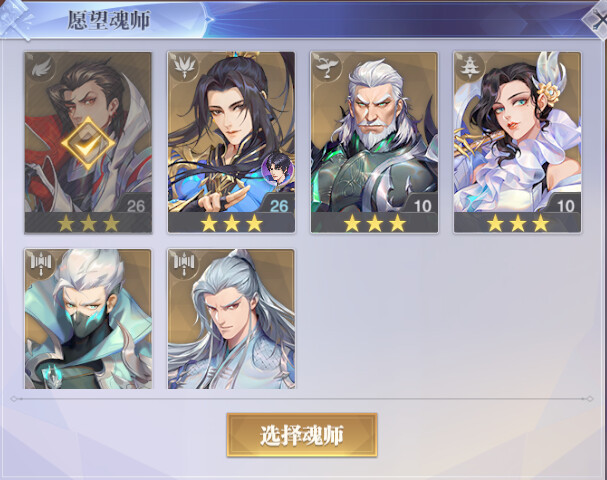Select the dark-haired hero in blue and gold

pyautogui.click(x=231, y=143)
